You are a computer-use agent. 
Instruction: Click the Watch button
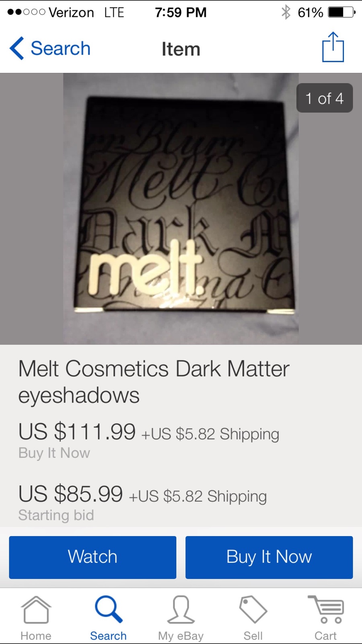coord(93,557)
